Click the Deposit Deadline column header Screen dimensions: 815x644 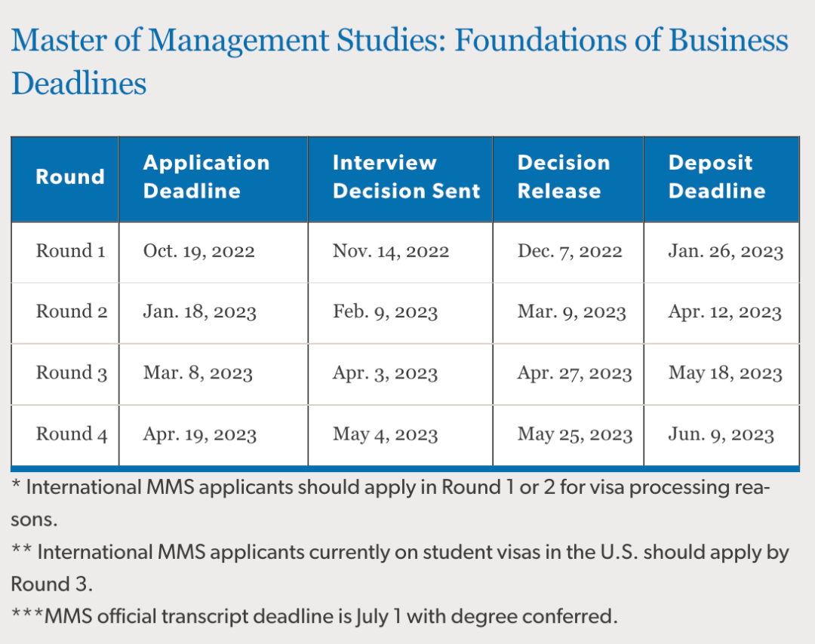click(717, 177)
